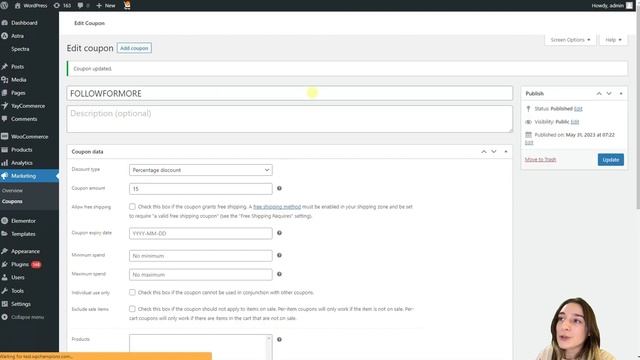Image resolution: width=640 pixels, height=360 pixels.
Task: Click the Settings sidebar icon
Action: pyautogui.click(x=4, y=304)
